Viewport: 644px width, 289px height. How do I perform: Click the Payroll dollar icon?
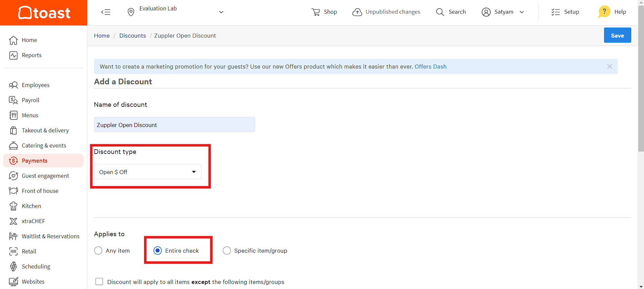click(13, 100)
